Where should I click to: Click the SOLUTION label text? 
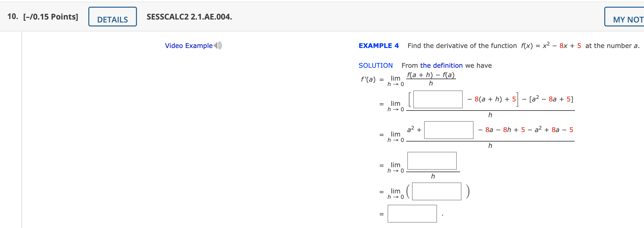[376, 65]
